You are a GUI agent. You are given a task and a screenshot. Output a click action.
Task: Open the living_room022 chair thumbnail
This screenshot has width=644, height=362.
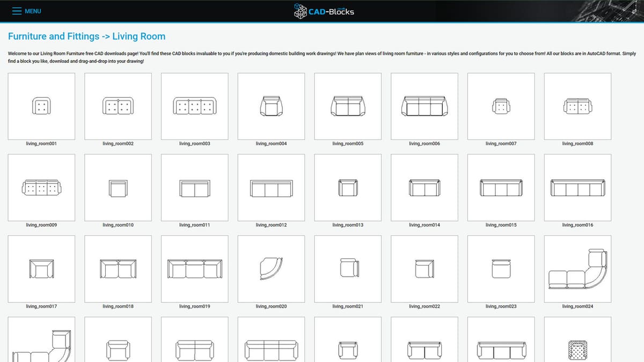tap(425, 269)
